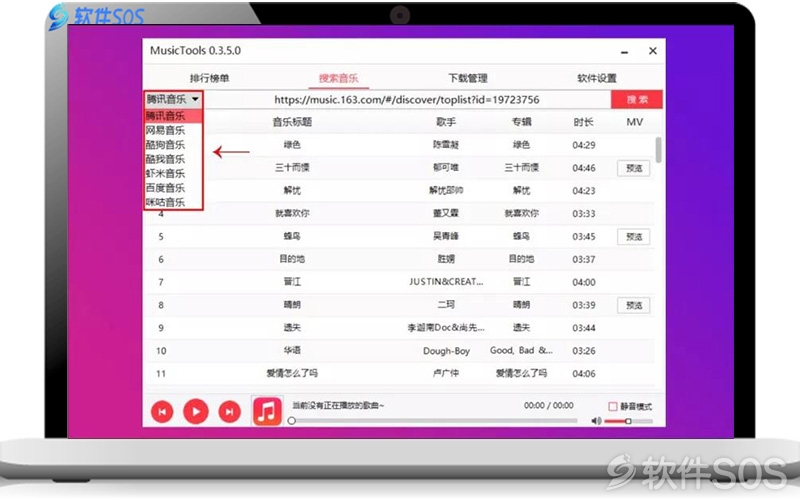The width and height of the screenshot is (800, 500).
Task: Click the duration 04:29 cell
Action: point(584,145)
